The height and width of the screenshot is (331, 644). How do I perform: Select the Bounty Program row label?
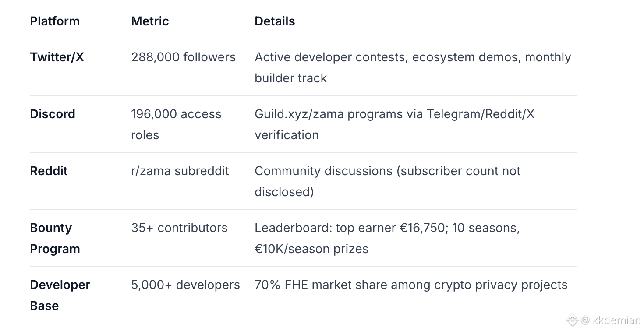[x=55, y=238]
